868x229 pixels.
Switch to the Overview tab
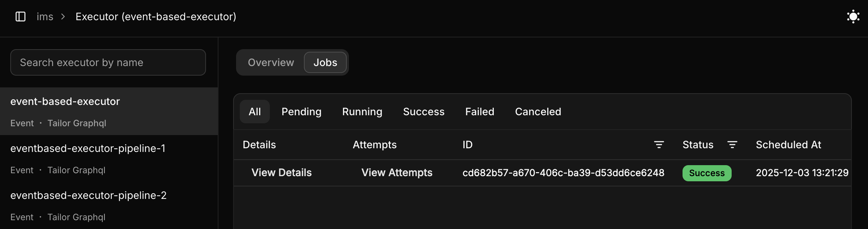click(271, 62)
